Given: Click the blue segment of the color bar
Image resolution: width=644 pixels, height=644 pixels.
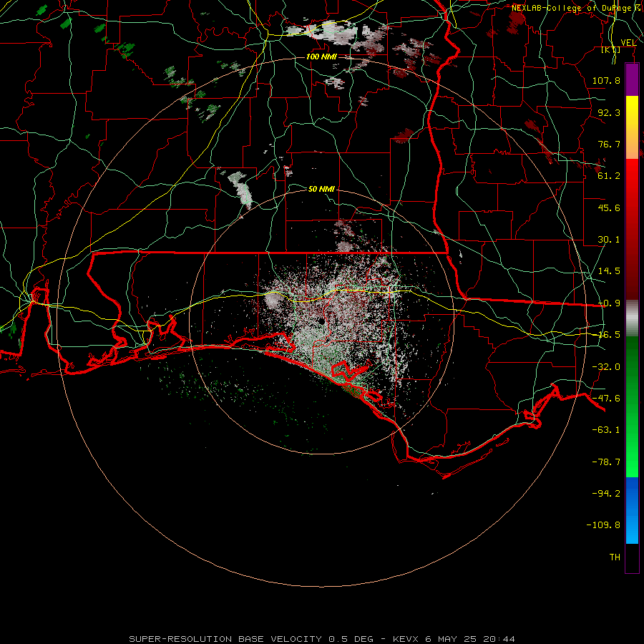Looking at the screenshot, I should 632,510.
